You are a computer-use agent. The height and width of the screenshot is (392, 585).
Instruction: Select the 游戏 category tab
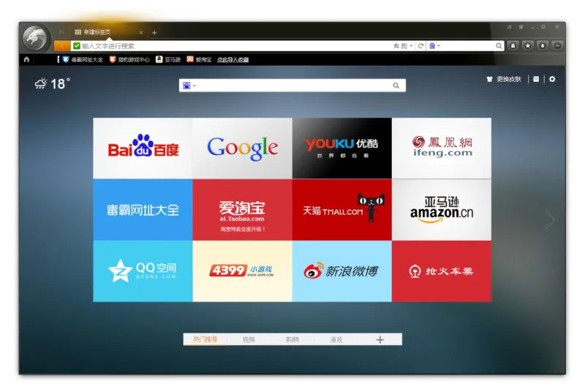(x=336, y=339)
